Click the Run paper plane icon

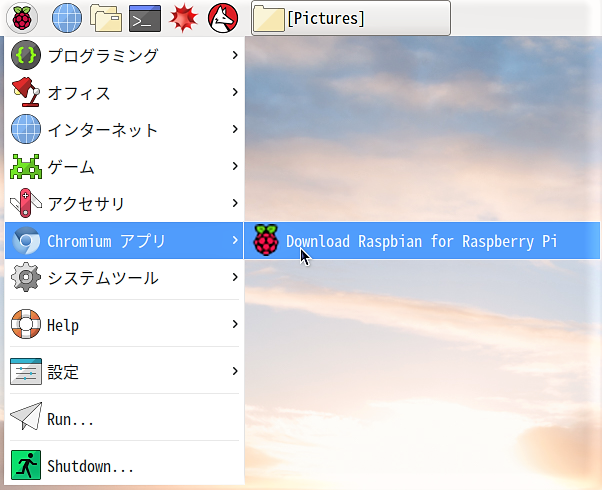[x=26, y=417]
